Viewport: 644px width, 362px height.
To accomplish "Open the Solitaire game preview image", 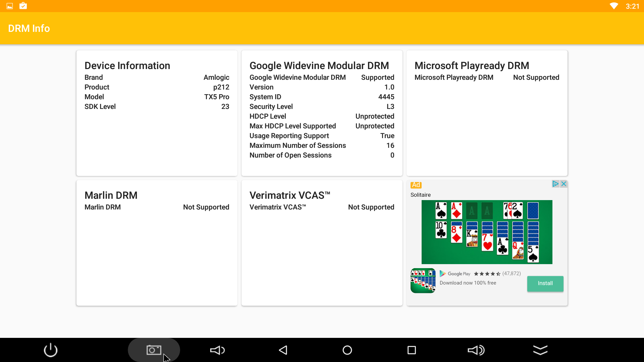I will (x=487, y=232).
